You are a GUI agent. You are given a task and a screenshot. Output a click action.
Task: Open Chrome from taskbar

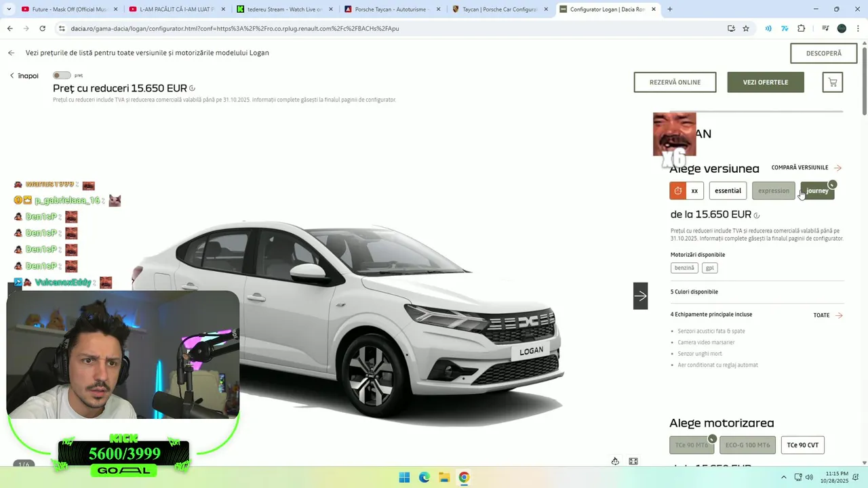coord(464,477)
